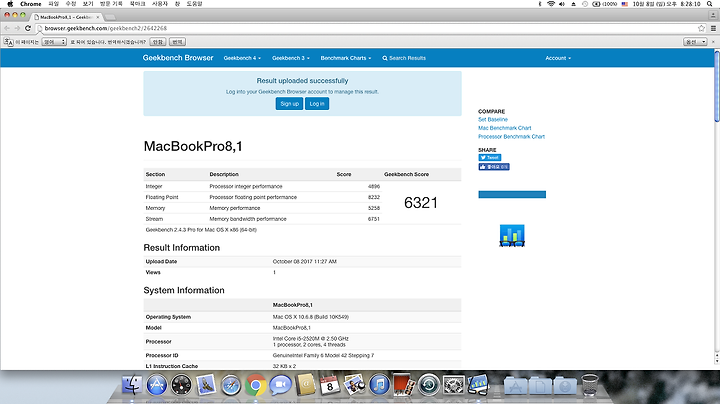Bookmark this page with the star icon
Image resolution: width=720 pixels, height=404 pixels.
[701, 28]
